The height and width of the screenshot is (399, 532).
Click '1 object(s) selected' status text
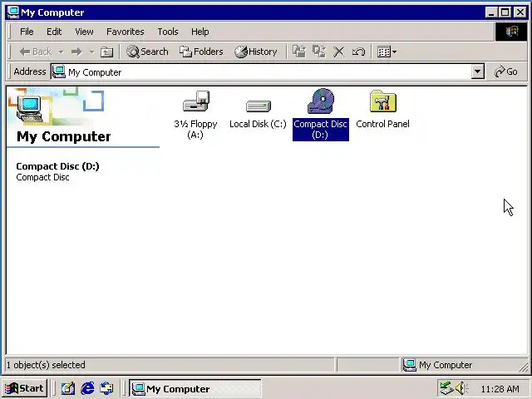pos(46,365)
